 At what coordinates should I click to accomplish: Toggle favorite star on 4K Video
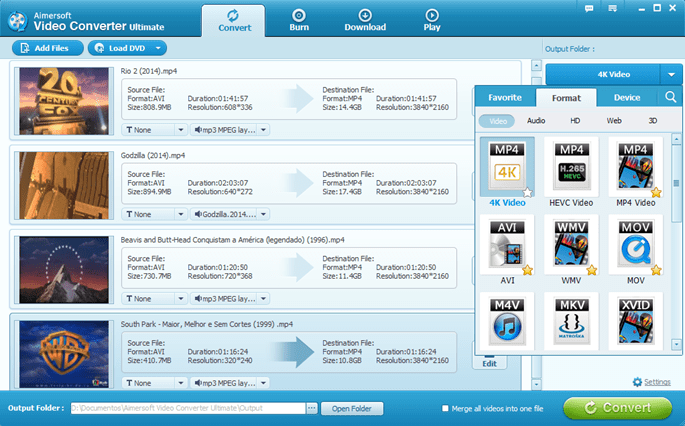[528, 192]
